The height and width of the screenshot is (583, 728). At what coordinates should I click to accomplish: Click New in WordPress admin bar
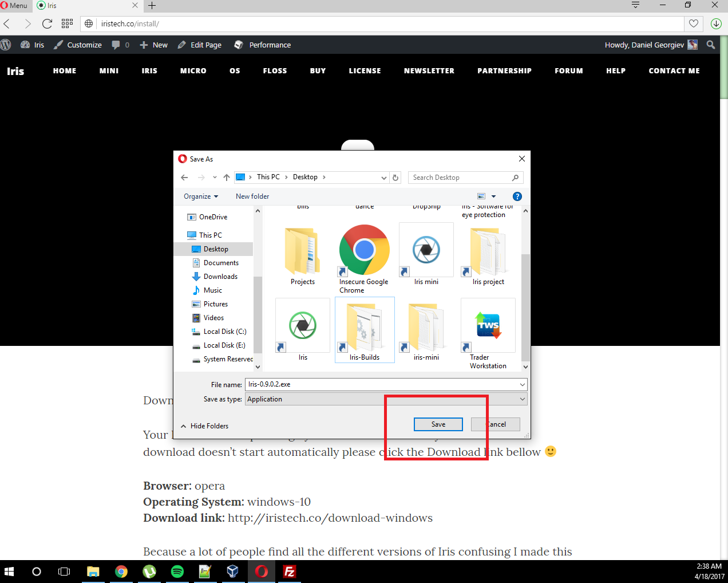(x=153, y=45)
